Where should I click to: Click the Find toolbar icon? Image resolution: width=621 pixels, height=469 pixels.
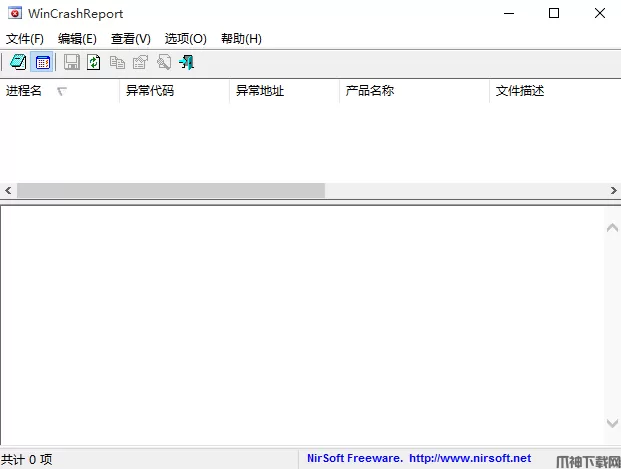[164, 62]
